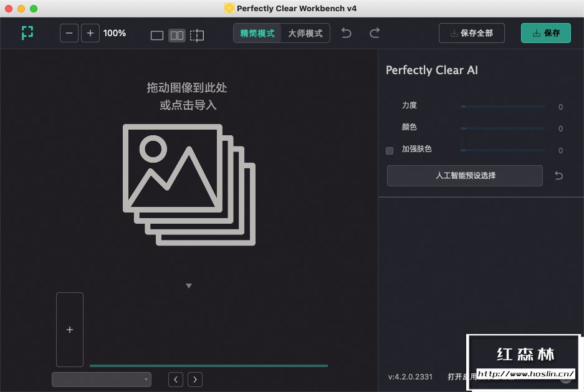Screen dimensions: 584x392
Task: Adjust the 加强肤色 slider
Action: 503,150
